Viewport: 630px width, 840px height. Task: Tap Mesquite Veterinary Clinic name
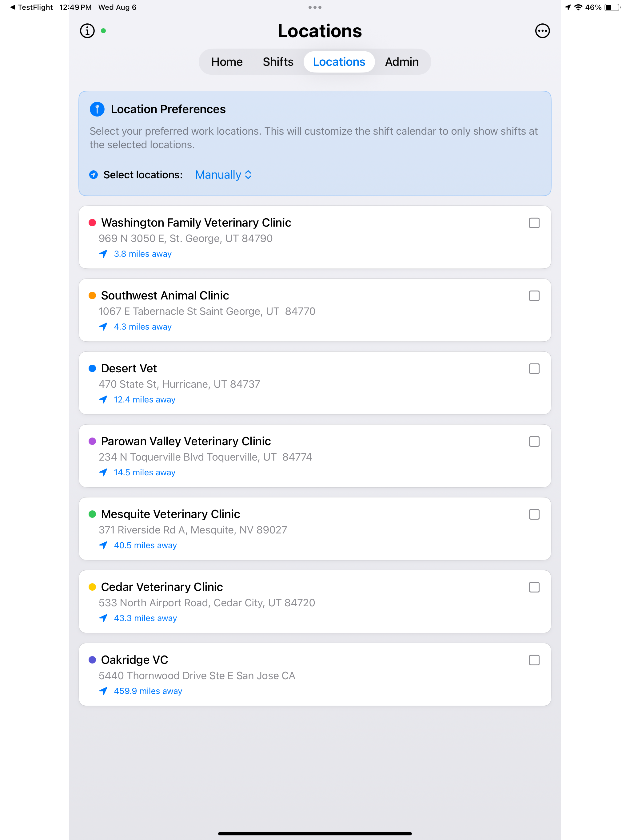pos(170,514)
